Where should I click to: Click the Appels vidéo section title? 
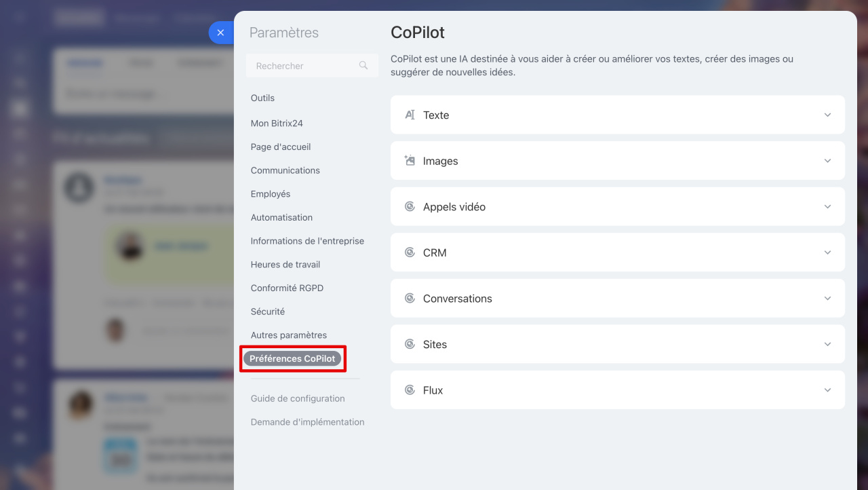point(454,207)
